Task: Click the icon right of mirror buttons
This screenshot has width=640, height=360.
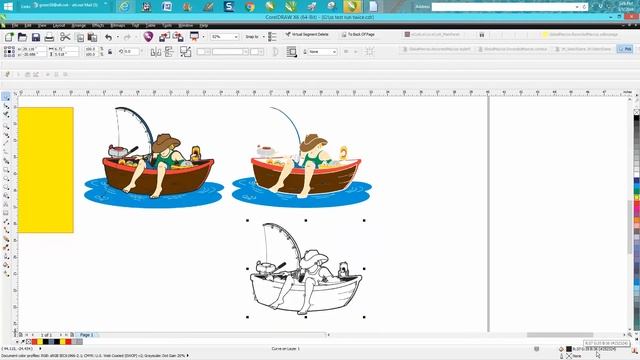Action: [185, 51]
